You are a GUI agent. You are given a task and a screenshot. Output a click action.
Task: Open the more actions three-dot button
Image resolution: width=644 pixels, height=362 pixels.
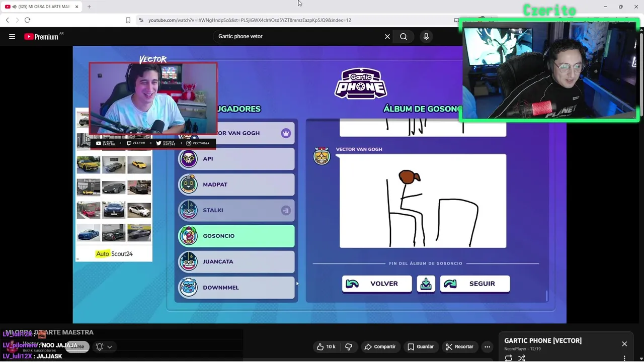click(487, 346)
